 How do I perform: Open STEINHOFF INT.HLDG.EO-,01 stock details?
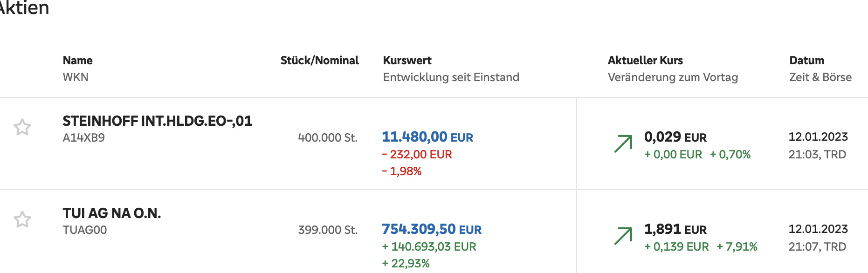point(157,121)
